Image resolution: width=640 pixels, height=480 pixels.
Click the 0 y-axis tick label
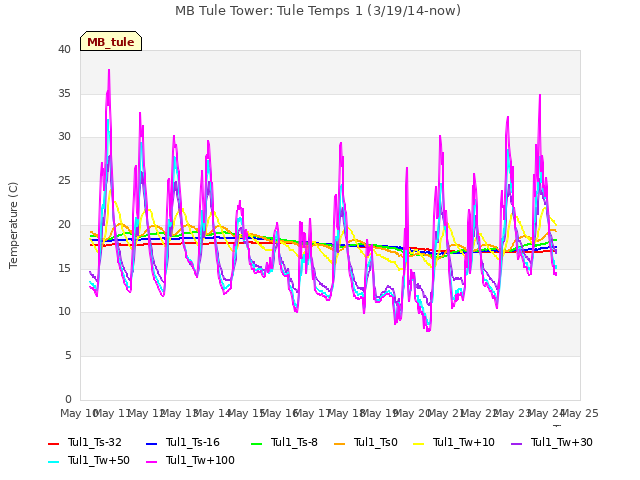tap(68, 399)
